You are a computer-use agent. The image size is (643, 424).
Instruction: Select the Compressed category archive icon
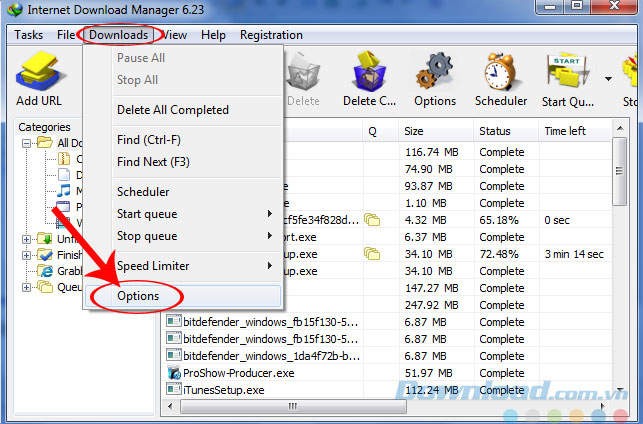tap(64, 158)
